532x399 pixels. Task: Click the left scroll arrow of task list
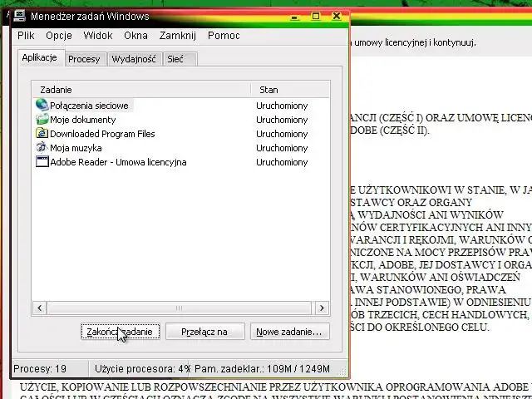pos(40,308)
